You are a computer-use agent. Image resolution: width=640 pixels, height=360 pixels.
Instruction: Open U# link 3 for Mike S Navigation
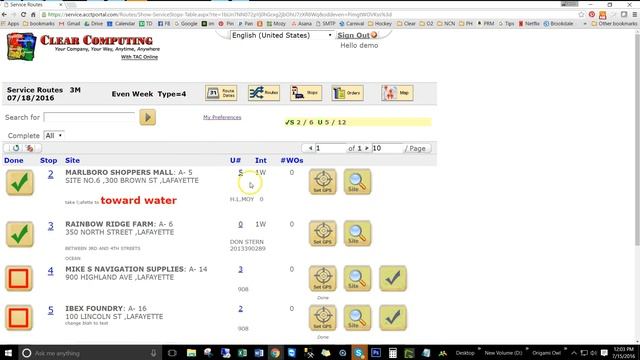click(240, 269)
